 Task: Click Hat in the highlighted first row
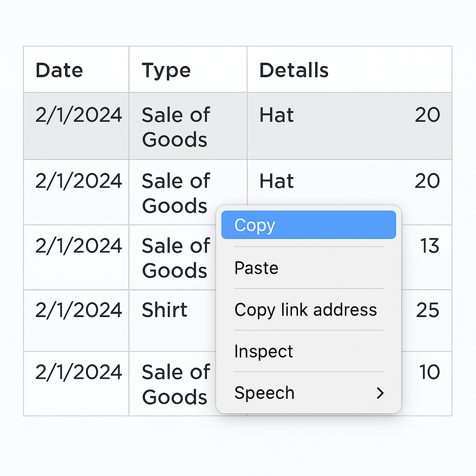pos(277,115)
